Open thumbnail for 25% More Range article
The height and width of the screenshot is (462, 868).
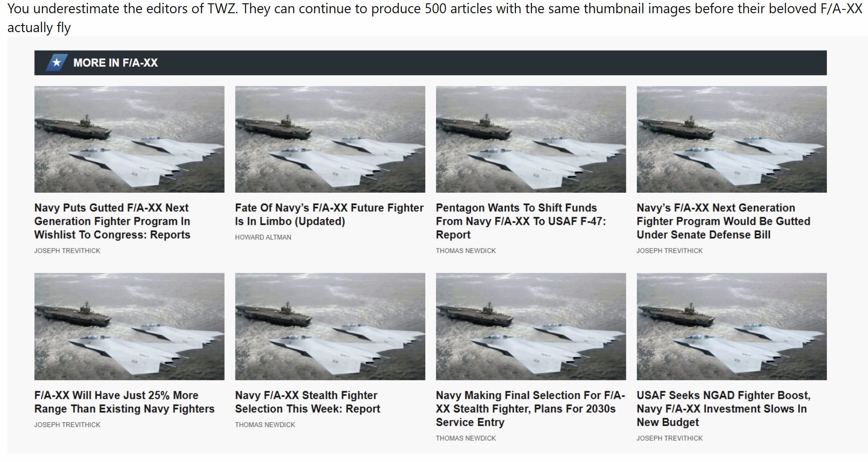pos(129,326)
